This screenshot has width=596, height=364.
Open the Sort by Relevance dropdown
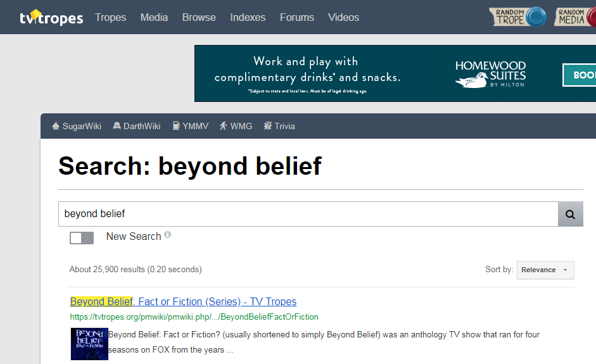[545, 270]
